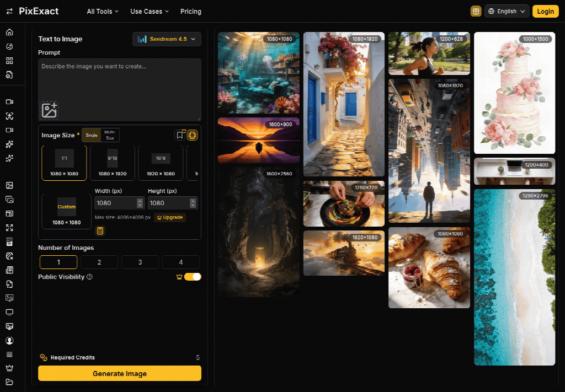
Task: Open the Seedream 4.5 model dropdown
Action: 167,39
